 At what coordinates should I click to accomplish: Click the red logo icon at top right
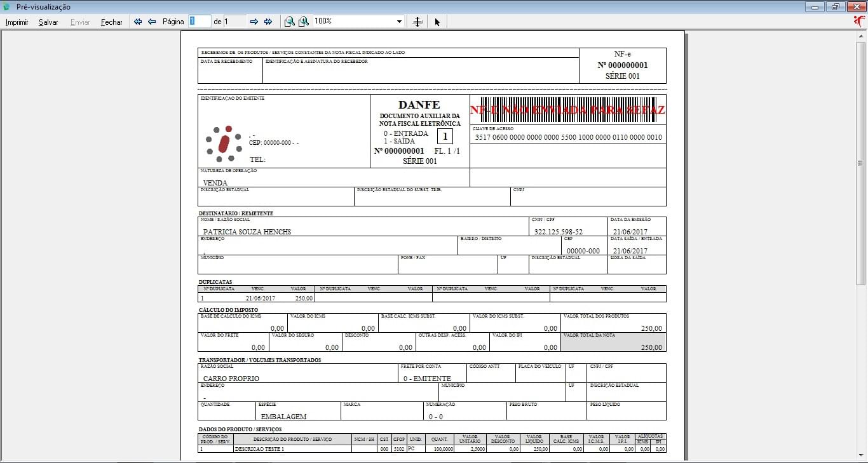pos(859,21)
